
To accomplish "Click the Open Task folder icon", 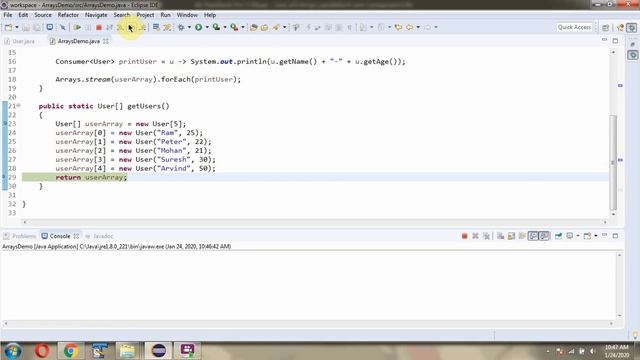I will coord(264,27).
